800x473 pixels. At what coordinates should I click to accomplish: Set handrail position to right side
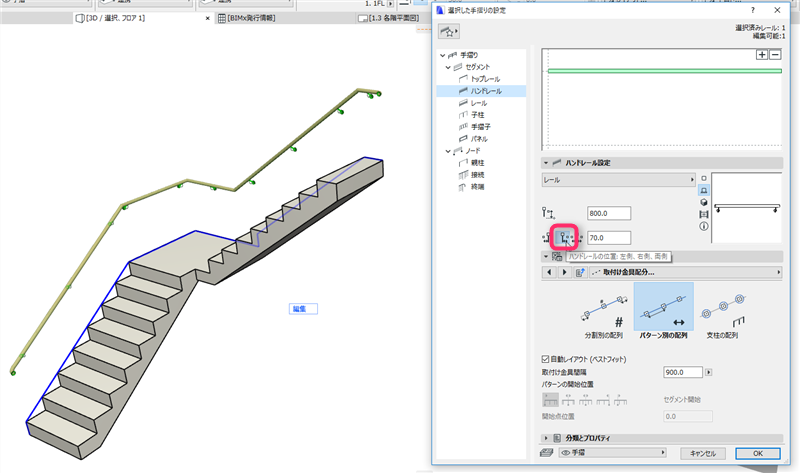[563, 238]
